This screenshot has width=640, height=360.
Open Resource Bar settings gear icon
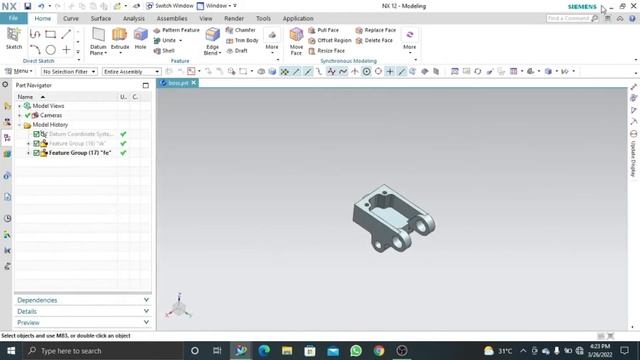pyautogui.click(x=5, y=84)
